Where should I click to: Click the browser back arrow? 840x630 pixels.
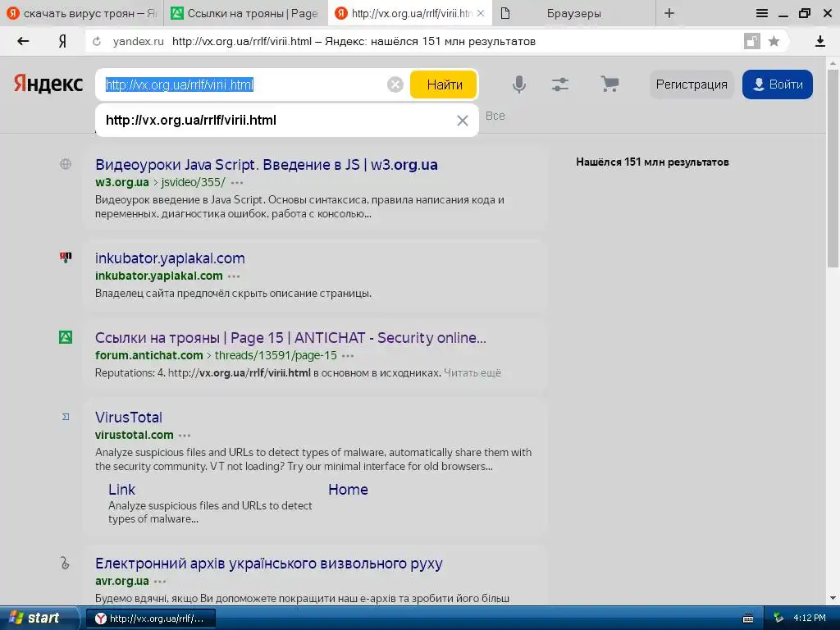point(23,41)
